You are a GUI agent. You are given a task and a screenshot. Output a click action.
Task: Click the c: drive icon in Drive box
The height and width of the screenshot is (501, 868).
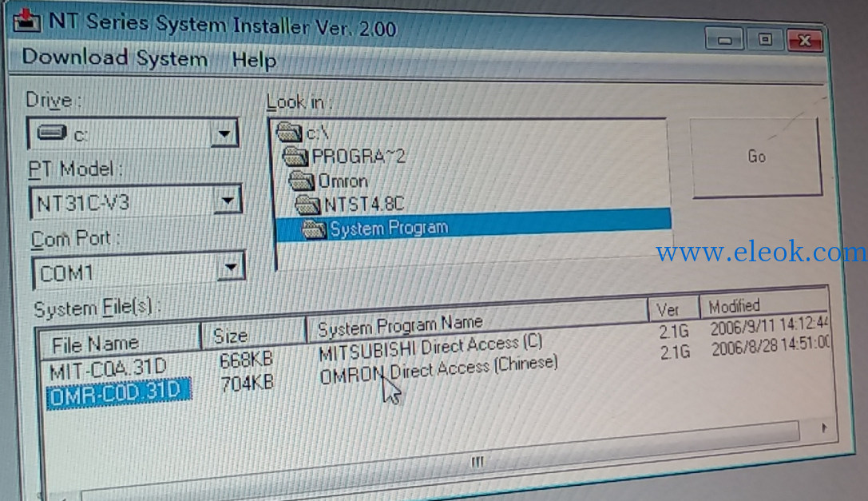pos(51,133)
